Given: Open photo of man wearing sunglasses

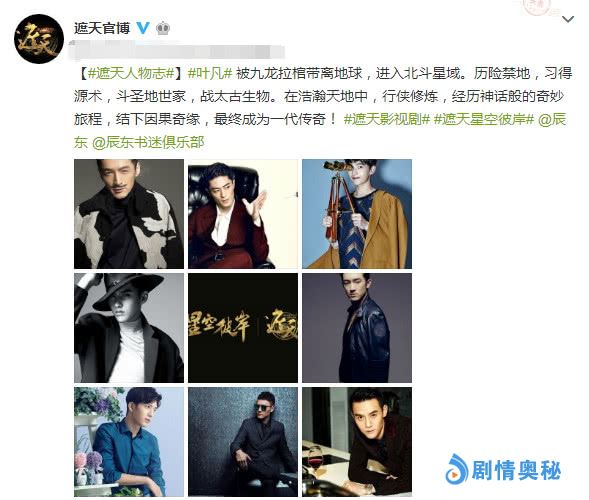Looking at the screenshot, I should point(243,442).
